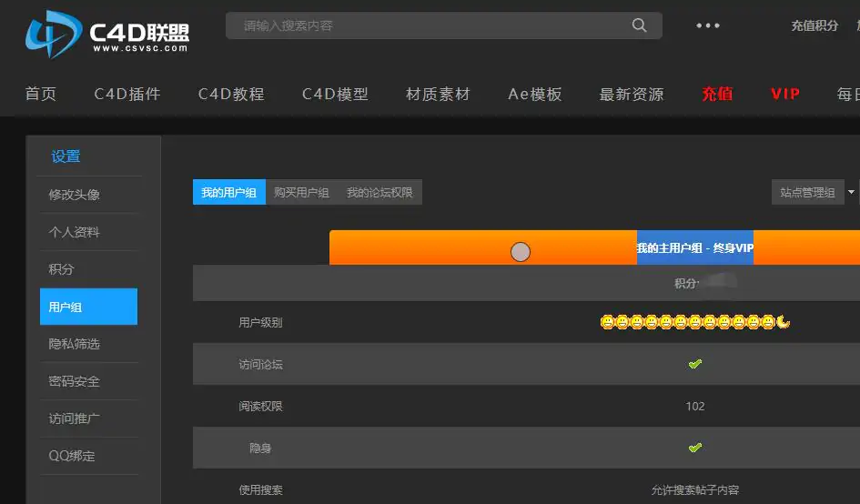Click the 设置 sidebar heading
The width and height of the screenshot is (860, 504).
coord(66,156)
